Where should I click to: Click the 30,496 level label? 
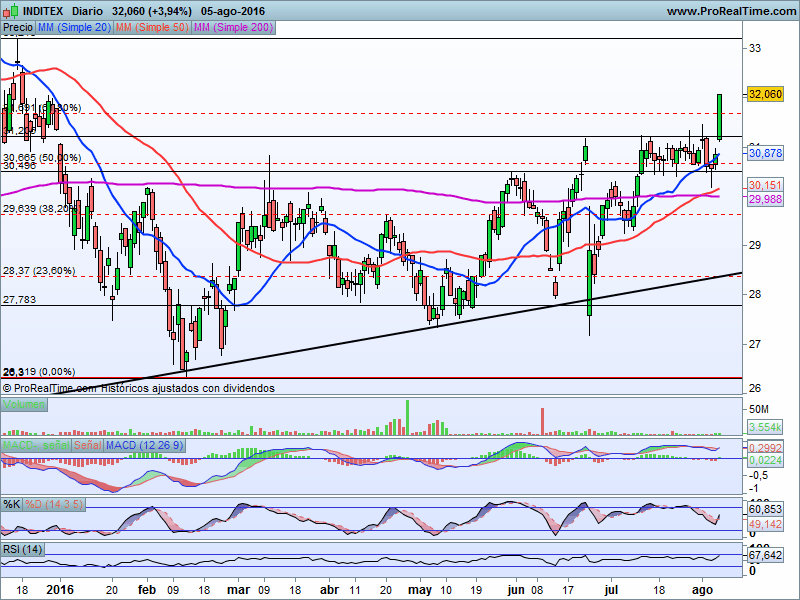click(19, 166)
